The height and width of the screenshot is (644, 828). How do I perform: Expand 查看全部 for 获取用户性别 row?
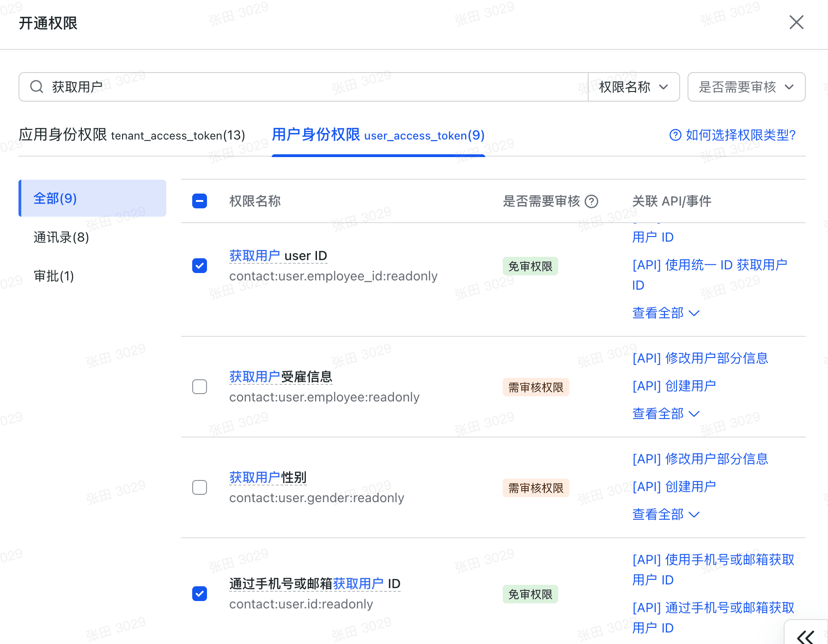665,515
